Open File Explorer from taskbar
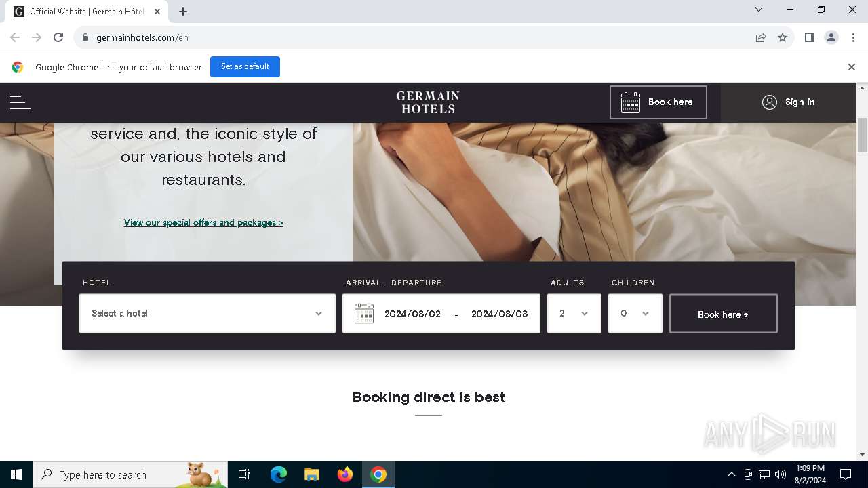 click(312, 474)
